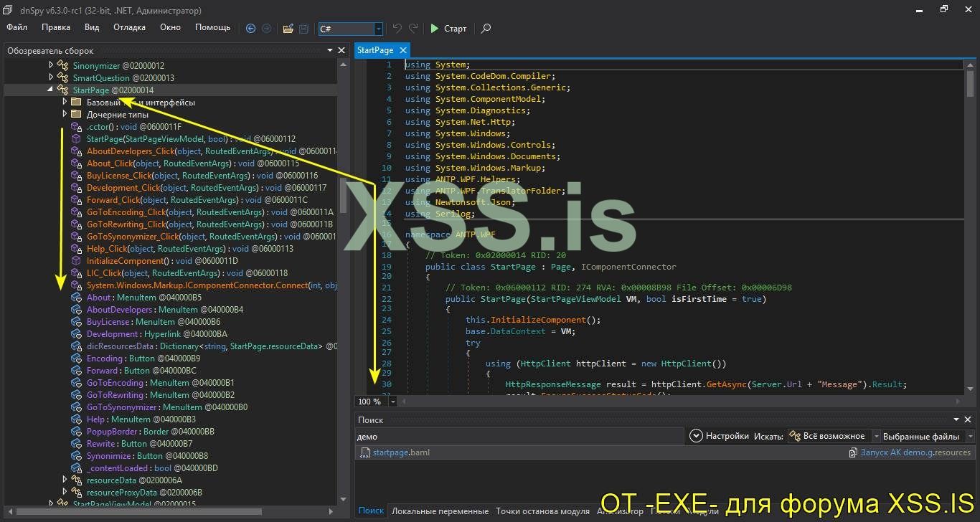Click the undo arrow icon
The height and width of the screenshot is (522, 980).
coord(397,29)
